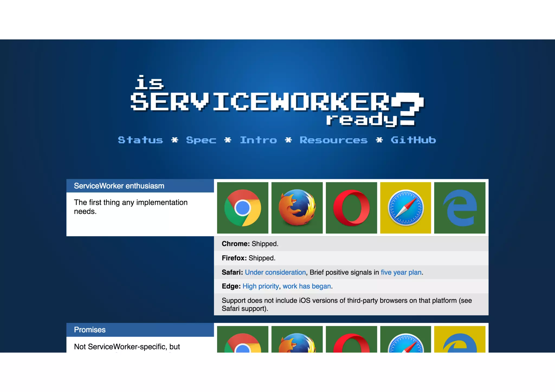Screen dimensions: 555x392
Task: Click the Firefox icon in ServiceWorker enthusiasm row
Action: click(x=297, y=208)
